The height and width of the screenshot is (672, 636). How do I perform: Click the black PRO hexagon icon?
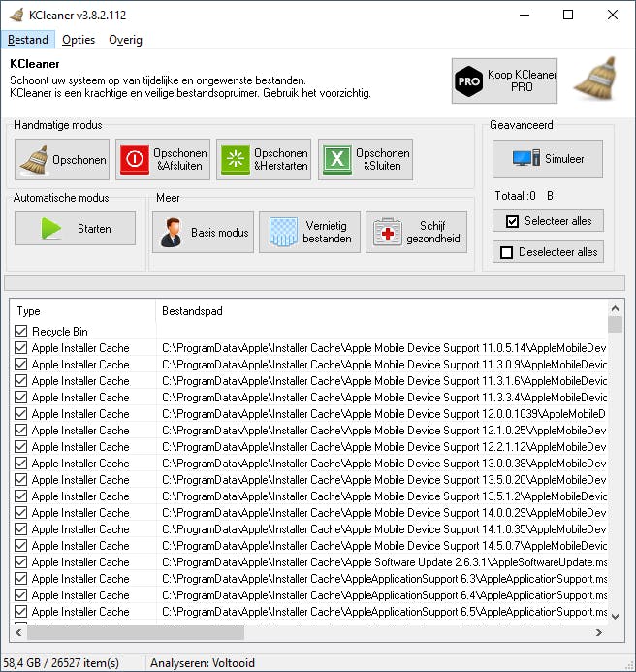pos(468,81)
